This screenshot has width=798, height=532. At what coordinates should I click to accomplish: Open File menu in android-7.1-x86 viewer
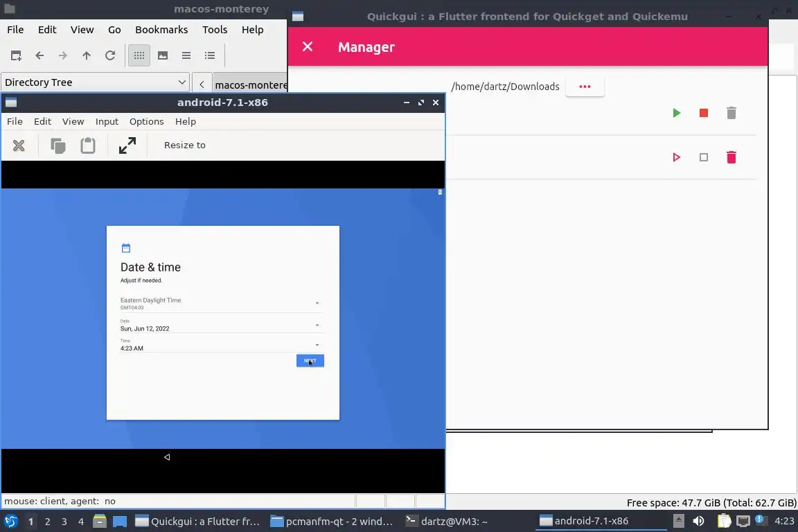[15, 121]
